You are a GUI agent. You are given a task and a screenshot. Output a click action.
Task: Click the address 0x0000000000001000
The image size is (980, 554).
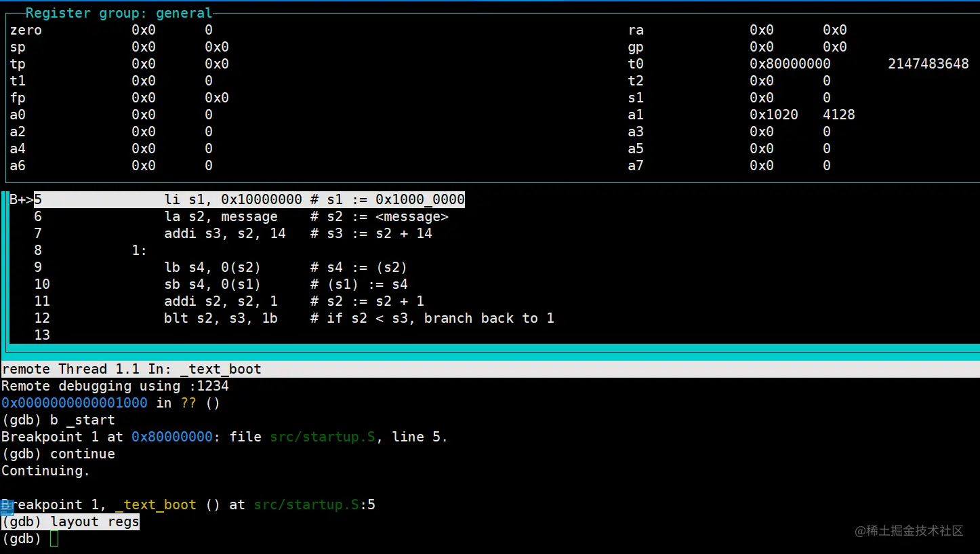click(x=75, y=403)
